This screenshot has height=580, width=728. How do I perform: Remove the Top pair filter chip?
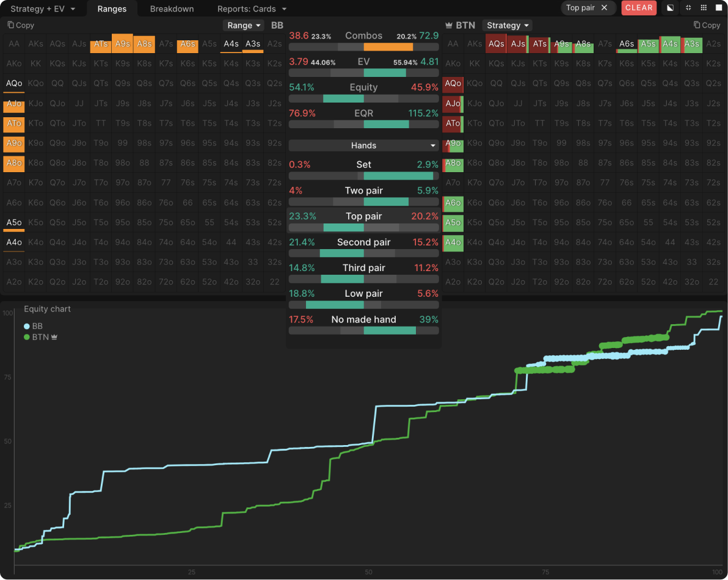point(604,8)
